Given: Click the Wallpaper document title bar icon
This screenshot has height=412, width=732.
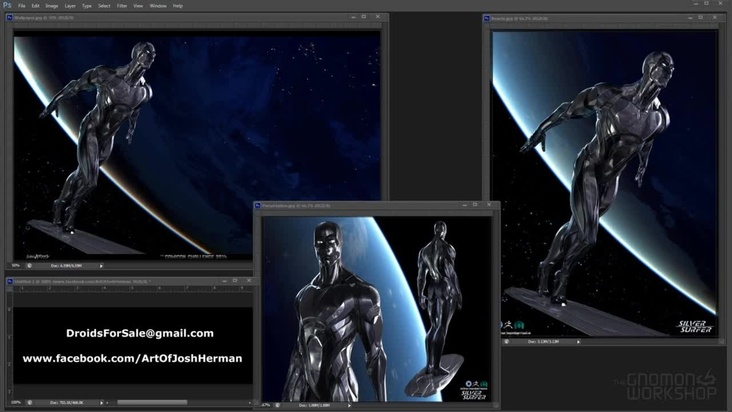Looking at the screenshot, I should click(x=10, y=16).
